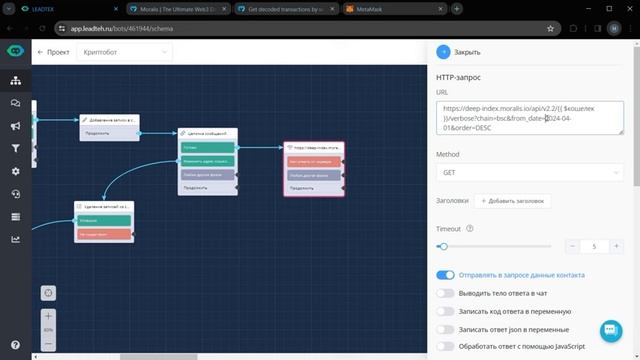Click Продолжить row in Добавление записи node
Viewport: 640px width, 360px height.
pyautogui.click(x=109, y=133)
